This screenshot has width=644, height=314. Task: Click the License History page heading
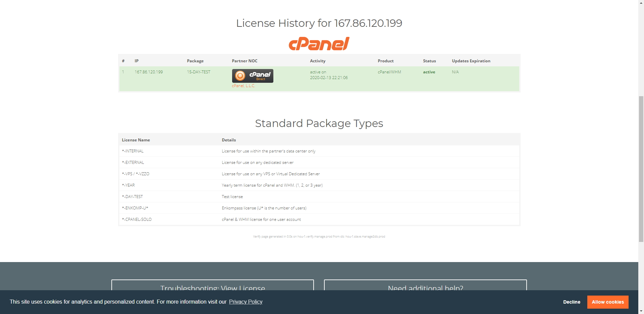click(x=319, y=23)
